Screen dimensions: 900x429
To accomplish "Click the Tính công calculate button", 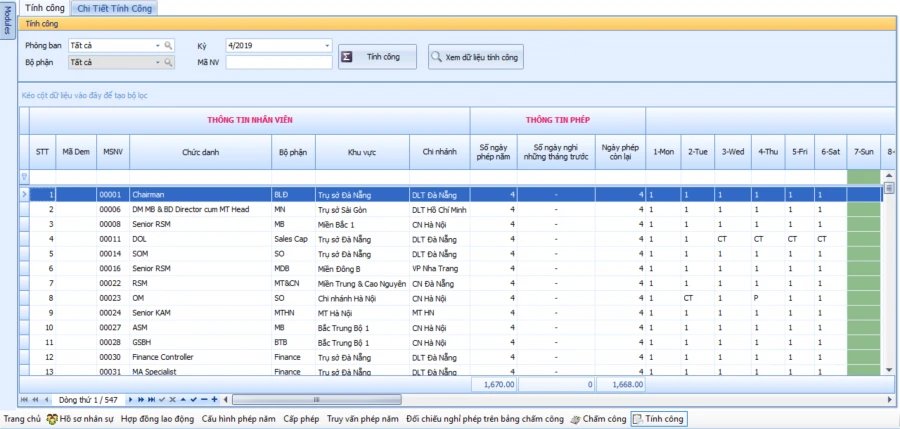I will (x=377, y=57).
